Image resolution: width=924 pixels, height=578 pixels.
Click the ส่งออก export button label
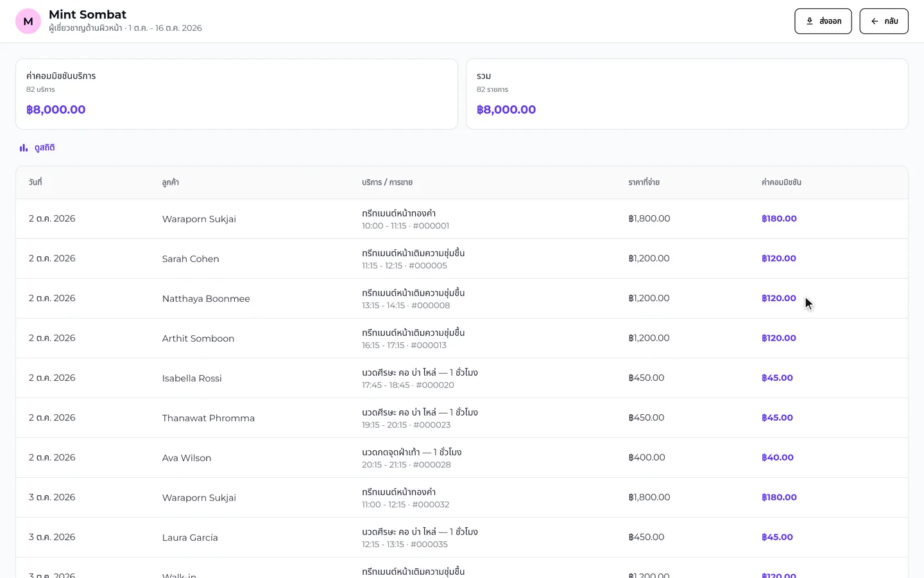tap(830, 21)
